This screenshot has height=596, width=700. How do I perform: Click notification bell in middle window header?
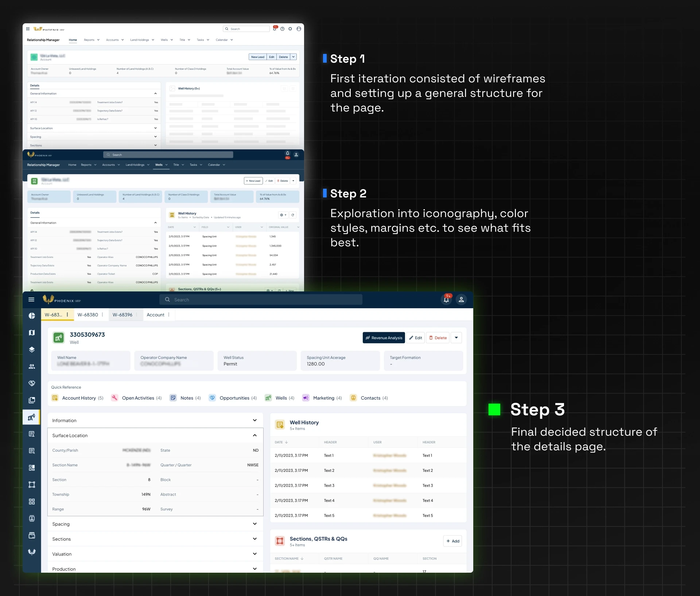[288, 153]
